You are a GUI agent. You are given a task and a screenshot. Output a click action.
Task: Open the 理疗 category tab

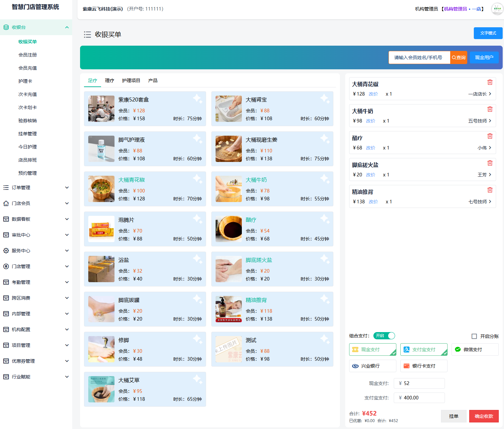(x=109, y=80)
